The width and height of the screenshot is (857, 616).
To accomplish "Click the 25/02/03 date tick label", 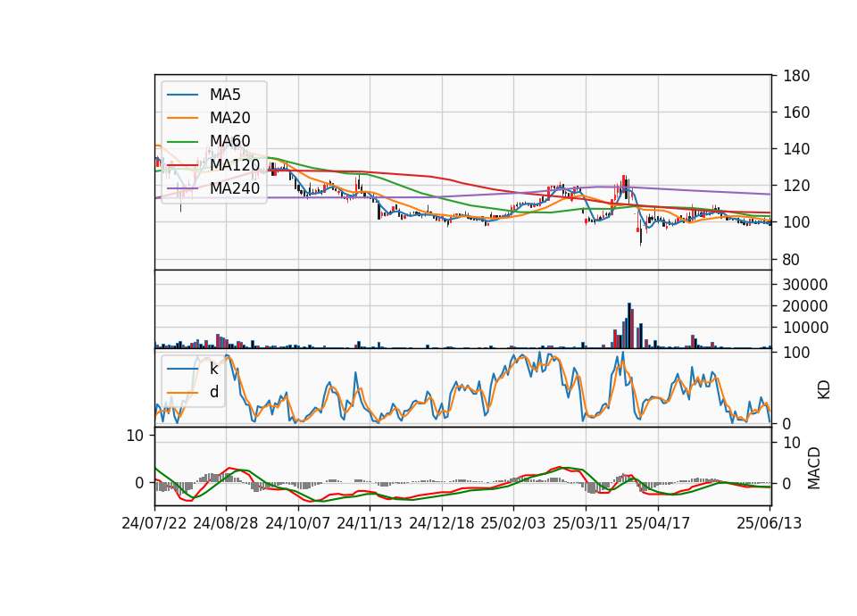I will pyautogui.click(x=513, y=523).
